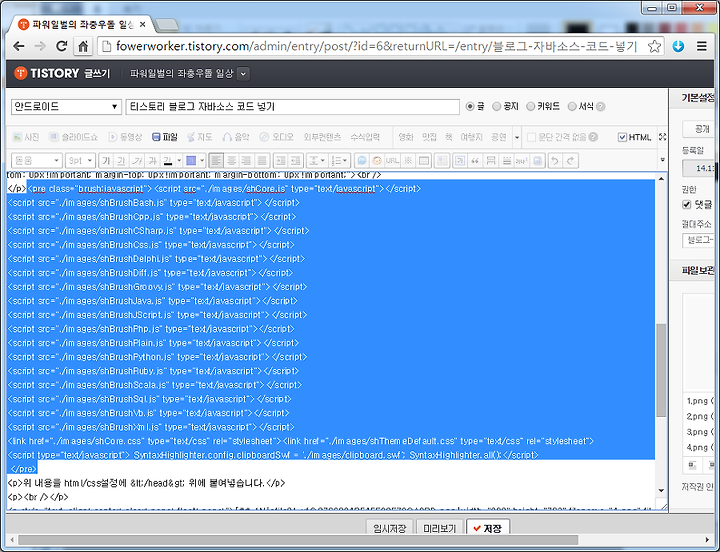Click the 슬라이드쇼 insert item

[x=73, y=137]
